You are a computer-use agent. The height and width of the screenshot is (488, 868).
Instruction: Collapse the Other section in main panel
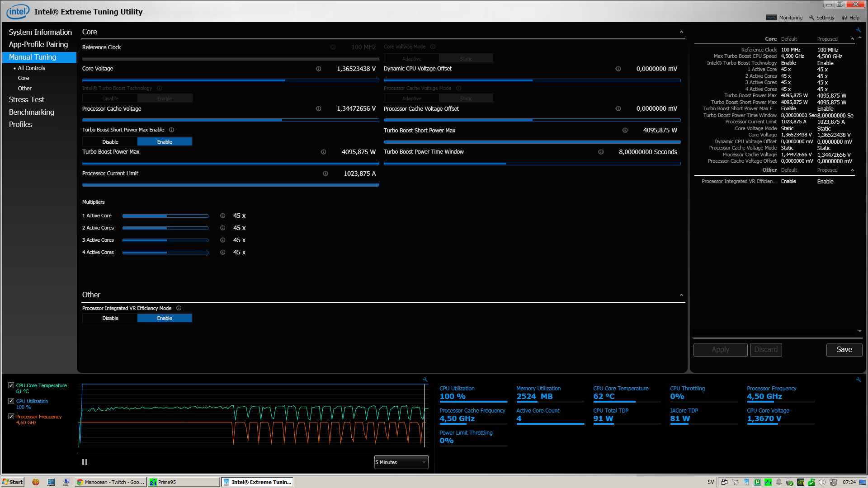(681, 295)
